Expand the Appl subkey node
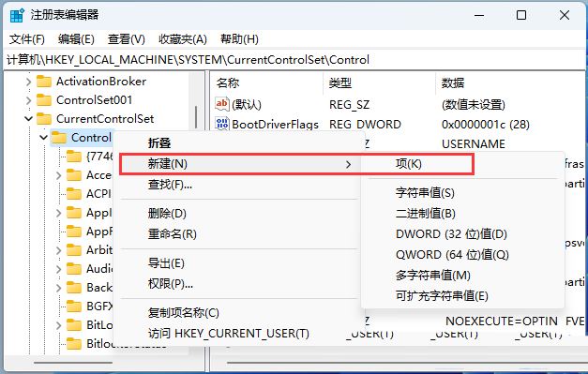 click(x=58, y=213)
